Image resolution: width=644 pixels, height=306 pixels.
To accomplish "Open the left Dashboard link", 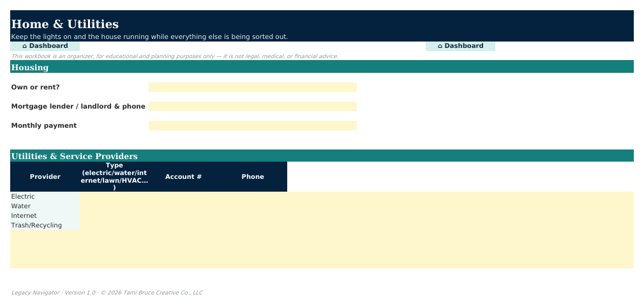I will pos(45,46).
